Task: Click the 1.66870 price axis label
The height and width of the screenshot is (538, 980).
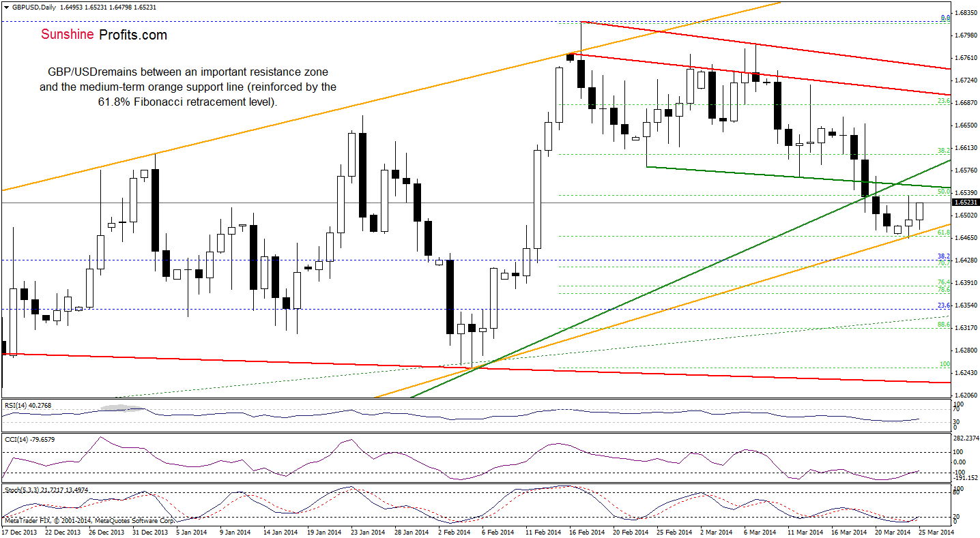Action: [965, 103]
